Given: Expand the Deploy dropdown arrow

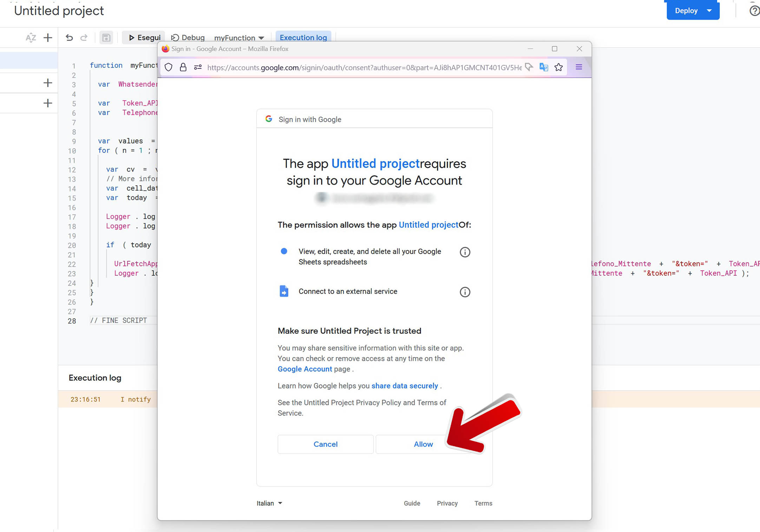Looking at the screenshot, I should pos(709,11).
